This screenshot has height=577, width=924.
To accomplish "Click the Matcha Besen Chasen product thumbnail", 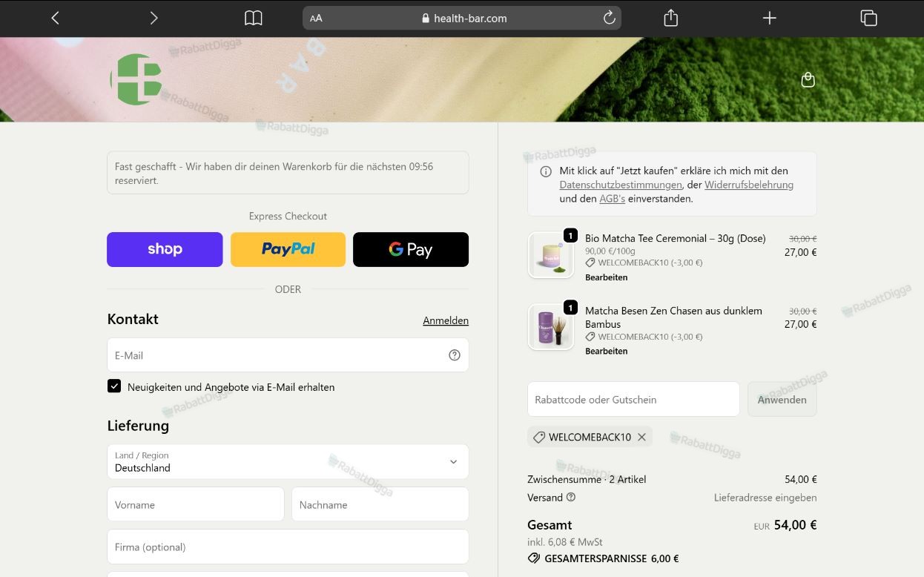I will click(x=550, y=327).
